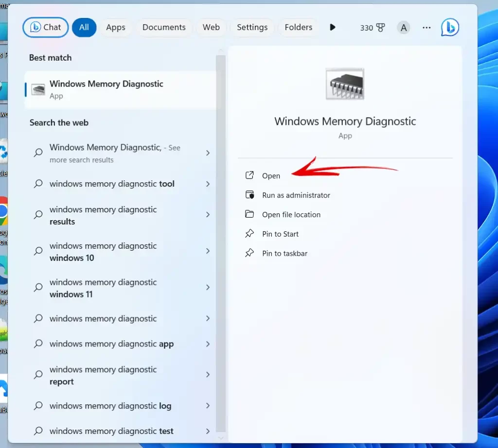498x448 pixels.
Task: Expand chevron for 'diagnostic results' suggestion
Action: click(208, 215)
